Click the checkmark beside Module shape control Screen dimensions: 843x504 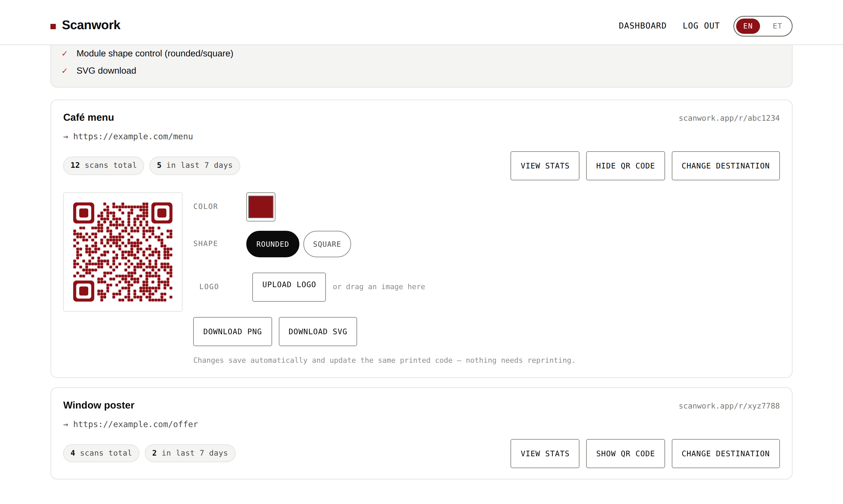point(64,54)
